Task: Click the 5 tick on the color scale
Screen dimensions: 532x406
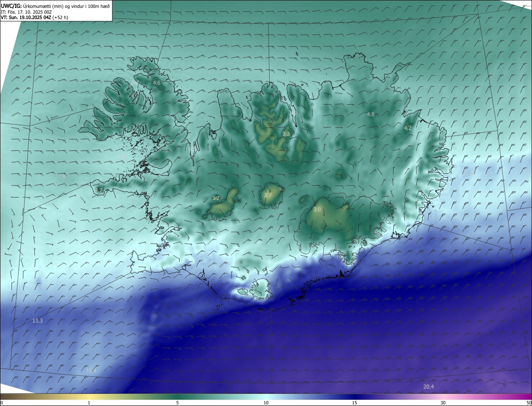Action: tap(177, 403)
